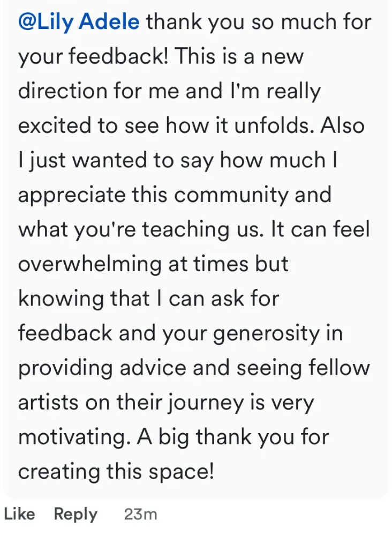Click the word 'community' in the comment
The image size is (392, 536).
click(x=231, y=196)
